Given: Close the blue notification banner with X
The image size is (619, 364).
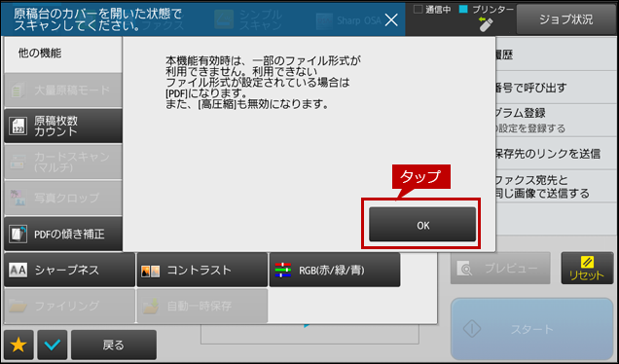Looking at the screenshot, I should coord(391,19).
